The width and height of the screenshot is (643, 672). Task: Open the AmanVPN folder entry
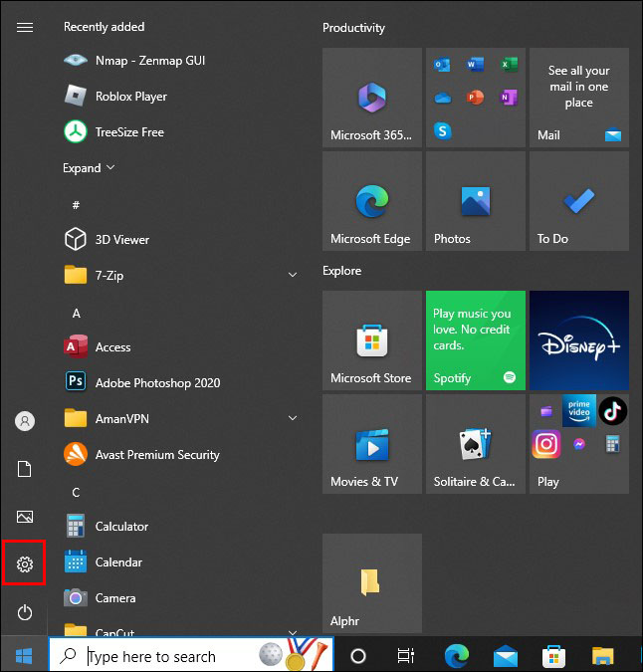107,418
